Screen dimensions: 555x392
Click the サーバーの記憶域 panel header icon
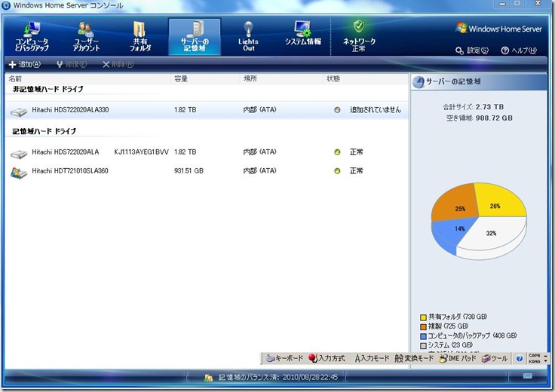tap(419, 81)
